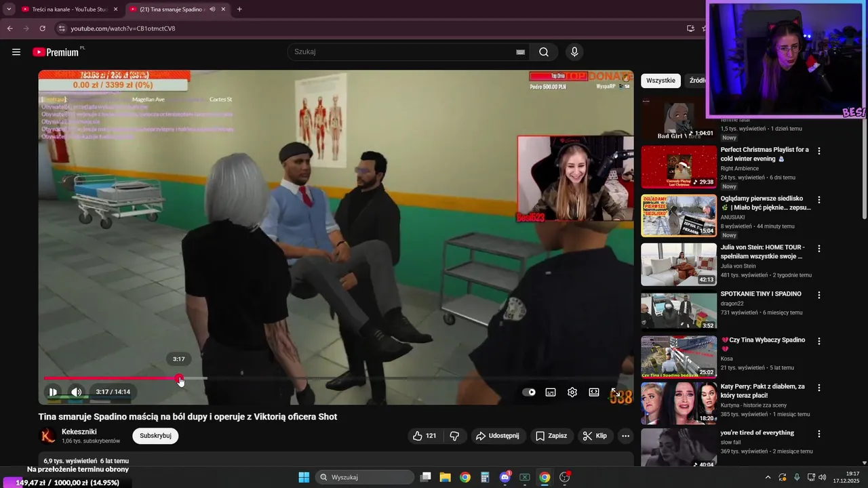Screen dimensions: 868x488
Task: Install or cast icon in address bar
Action: [690, 28]
